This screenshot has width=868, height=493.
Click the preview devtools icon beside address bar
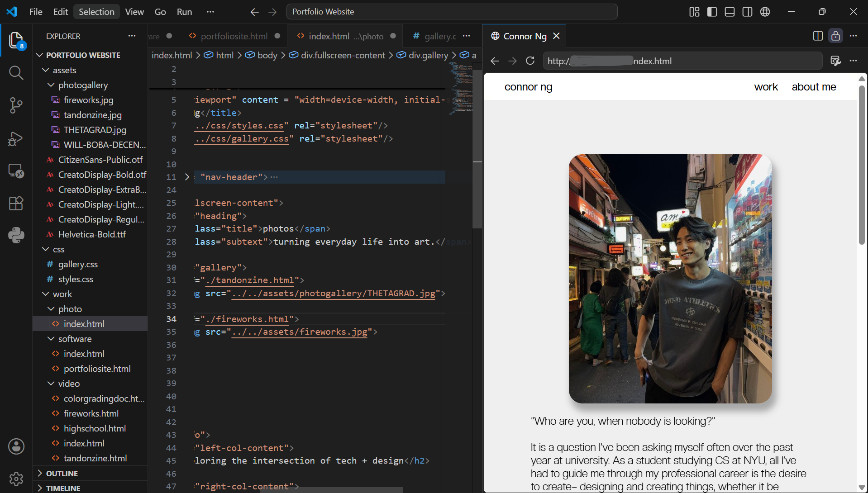pyautogui.click(x=835, y=61)
